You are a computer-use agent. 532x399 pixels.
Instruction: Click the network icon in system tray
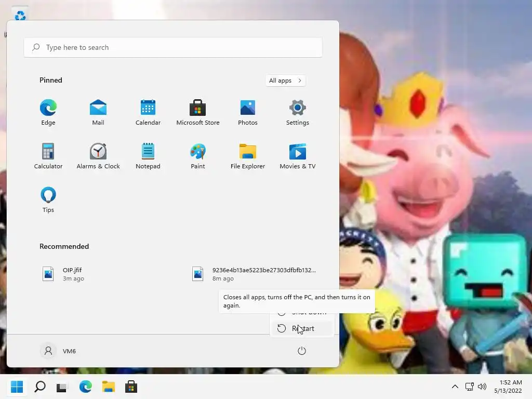tap(470, 387)
